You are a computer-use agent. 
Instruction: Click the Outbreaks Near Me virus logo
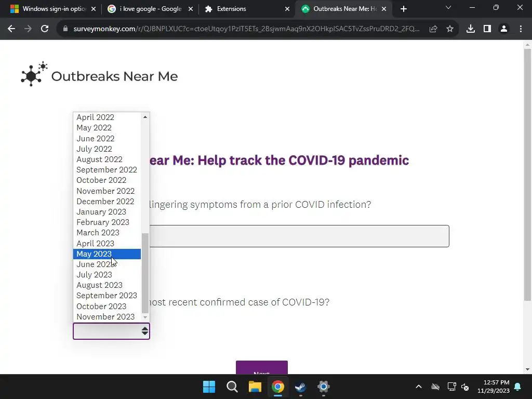(34, 74)
